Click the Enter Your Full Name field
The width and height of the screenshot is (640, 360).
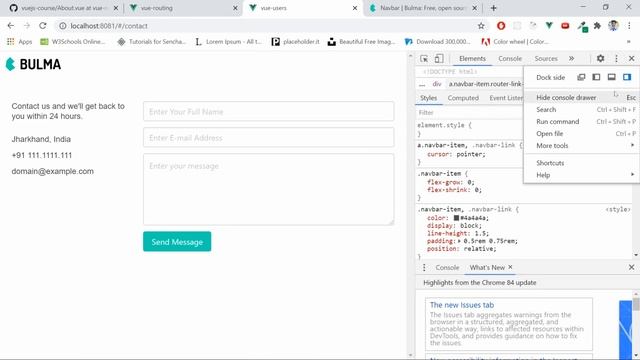pos(269,111)
